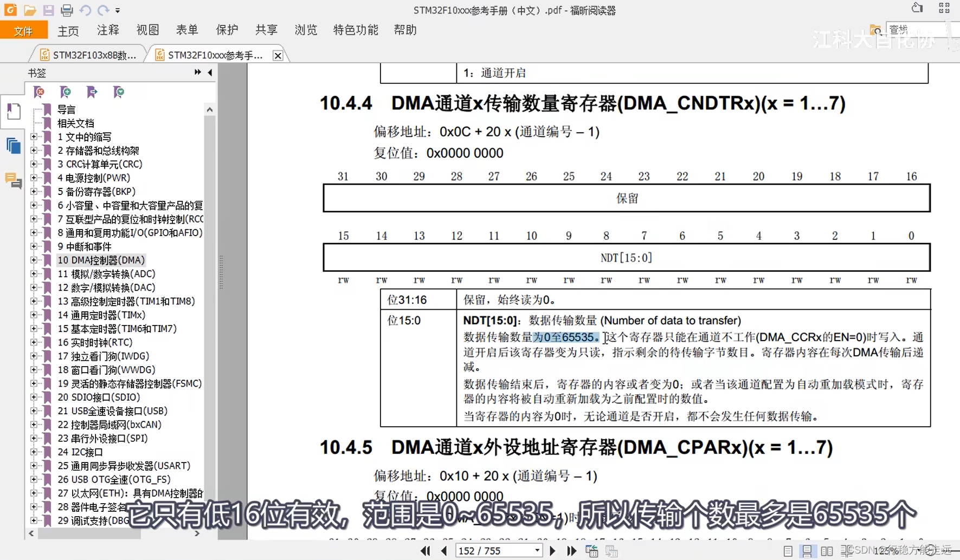Expand bookmark 3 CRC计算单元
The width and height of the screenshot is (960, 560).
click(34, 164)
